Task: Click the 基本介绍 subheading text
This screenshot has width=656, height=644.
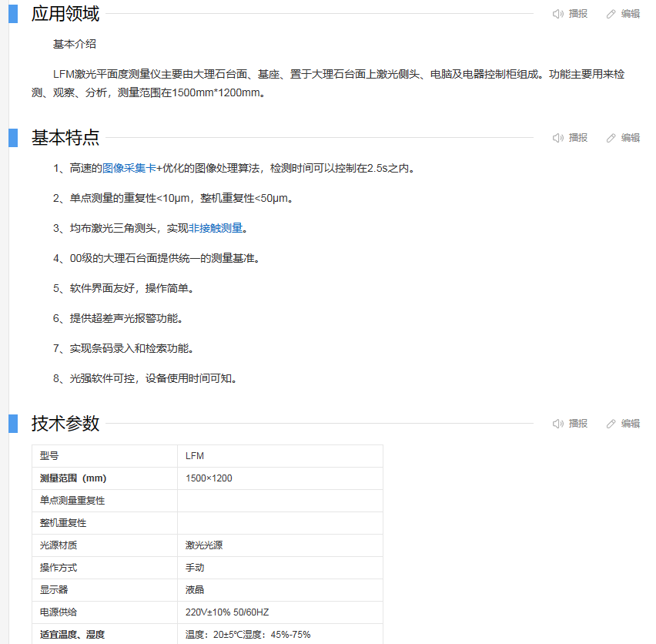Action: click(x=74, y=44)
